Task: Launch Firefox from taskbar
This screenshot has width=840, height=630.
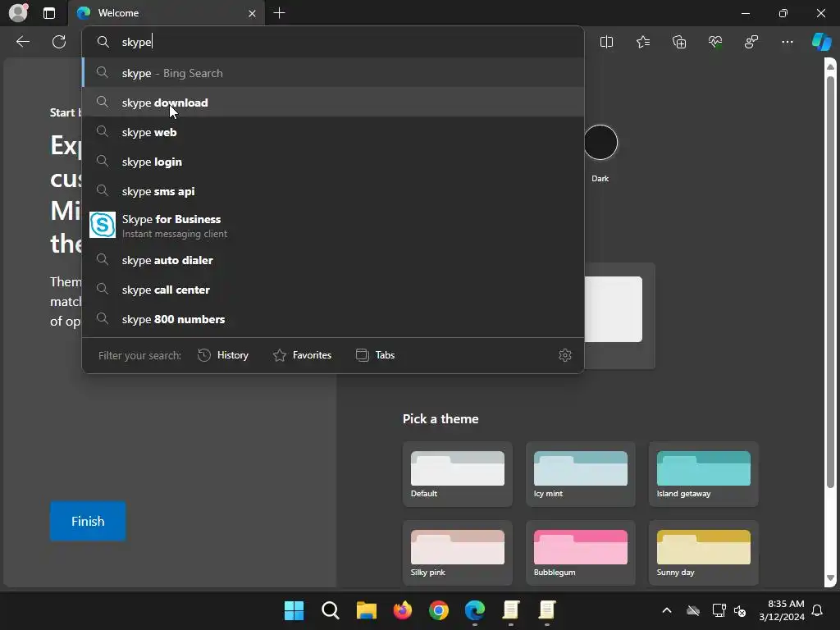Action: [402, 610]
